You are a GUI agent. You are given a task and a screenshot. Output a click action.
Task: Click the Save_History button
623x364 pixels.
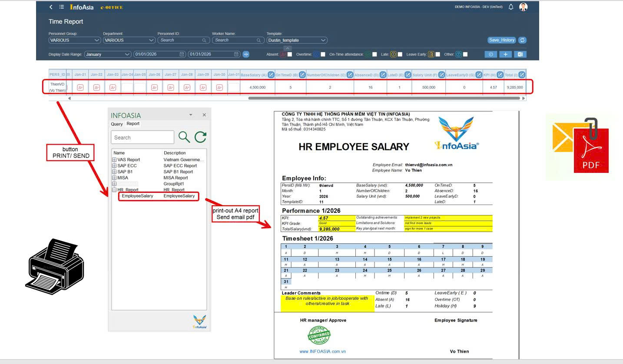[x=501, y=40]
